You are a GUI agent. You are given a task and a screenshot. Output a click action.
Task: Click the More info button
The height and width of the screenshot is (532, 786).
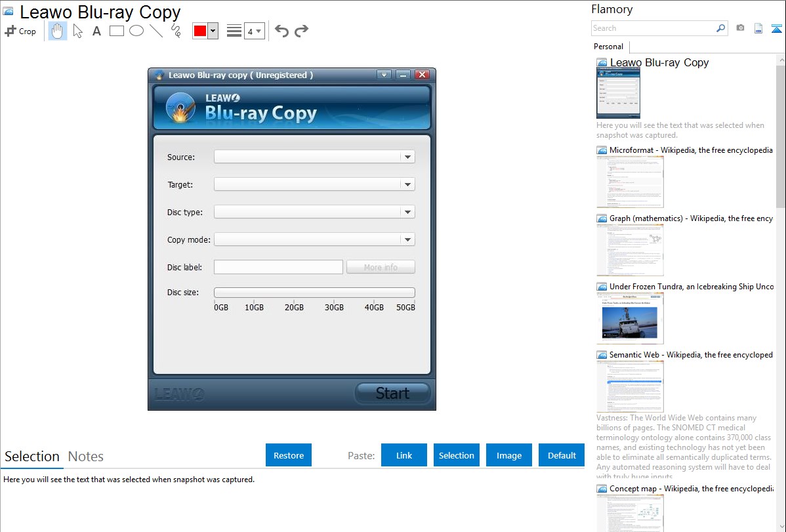tap(381, 267)
